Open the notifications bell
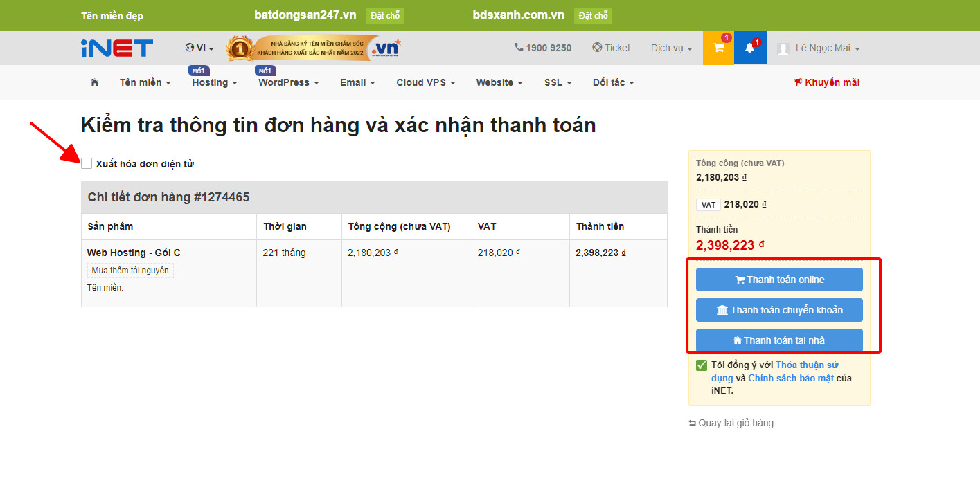The height and width of the screenshot is (492, 980). pos(750,48)
